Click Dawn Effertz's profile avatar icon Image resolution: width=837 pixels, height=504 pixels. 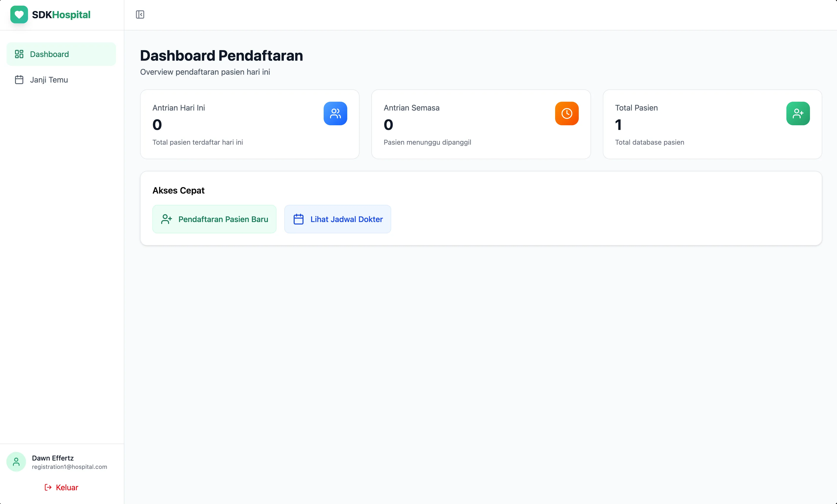tap(16, 462)
